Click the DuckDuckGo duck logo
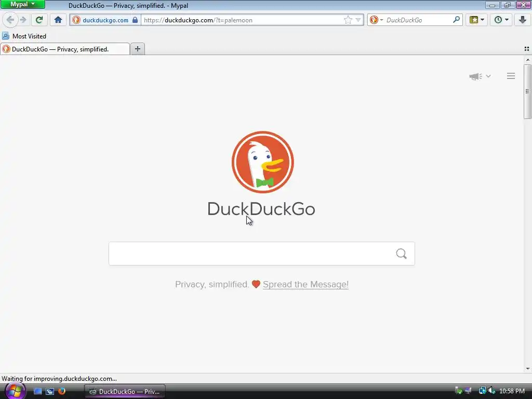Viewport: 532px width, 399px height. pyautogui.click(x=262, y=162)
